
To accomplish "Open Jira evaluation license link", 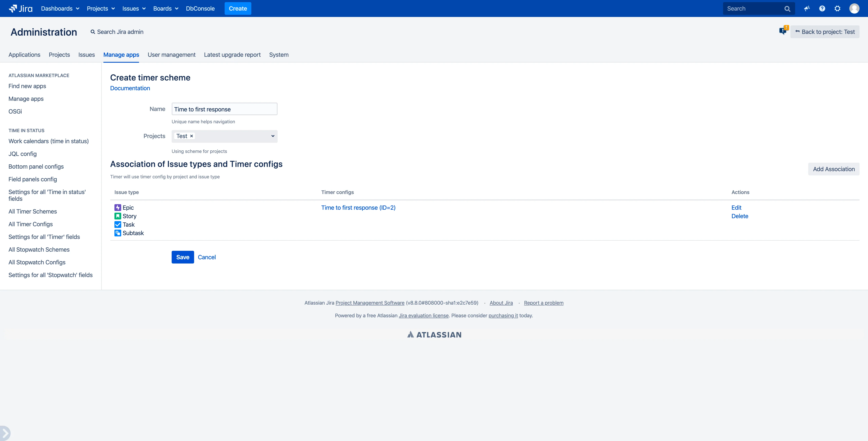I will (424, 315).
